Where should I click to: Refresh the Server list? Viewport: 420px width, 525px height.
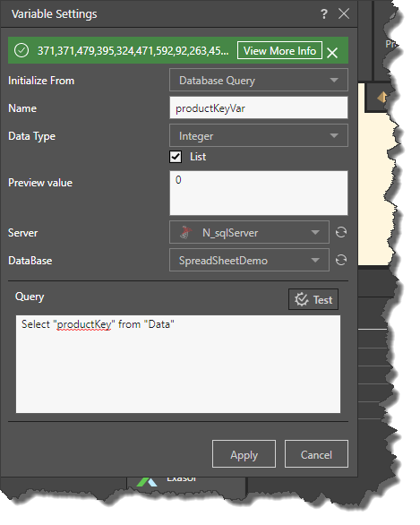click(341, 232)
